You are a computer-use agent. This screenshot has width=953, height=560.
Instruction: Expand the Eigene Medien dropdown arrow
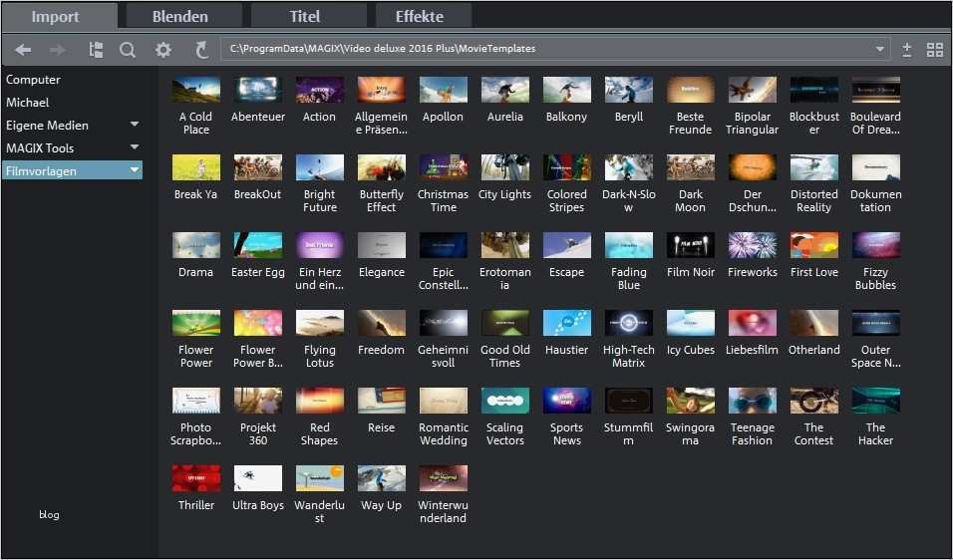135,124
